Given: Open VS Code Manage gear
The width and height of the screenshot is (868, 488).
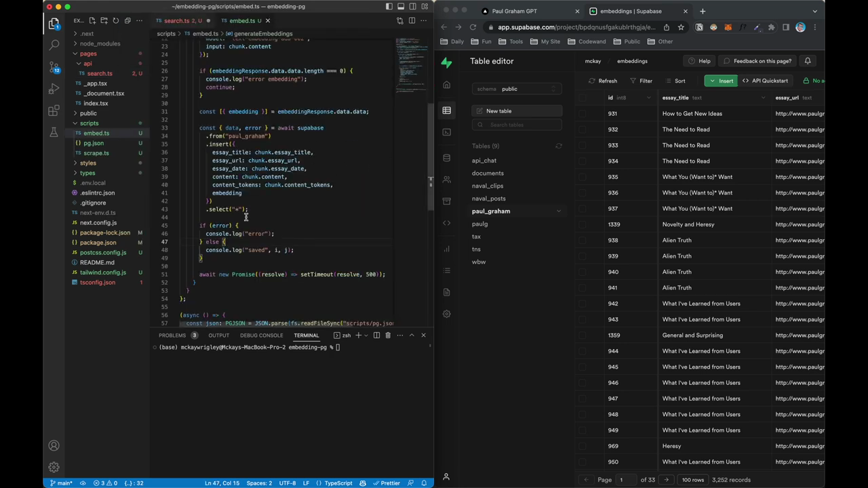Looking at the screenshot, I should click(x=54, y=467).
